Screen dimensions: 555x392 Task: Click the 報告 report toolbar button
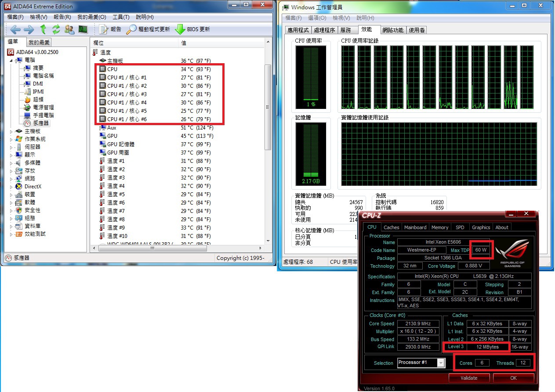click(x=110, y=29)
